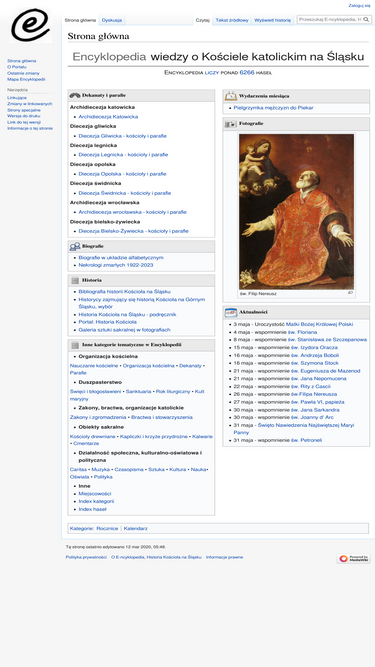
Task: Open Matki Bożej Królowej Polski link
Action: pos(319,324)
